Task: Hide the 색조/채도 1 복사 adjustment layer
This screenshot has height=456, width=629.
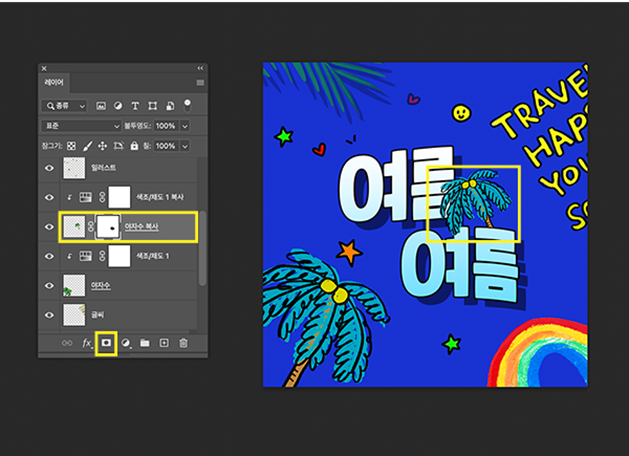Action: (49, 197)
